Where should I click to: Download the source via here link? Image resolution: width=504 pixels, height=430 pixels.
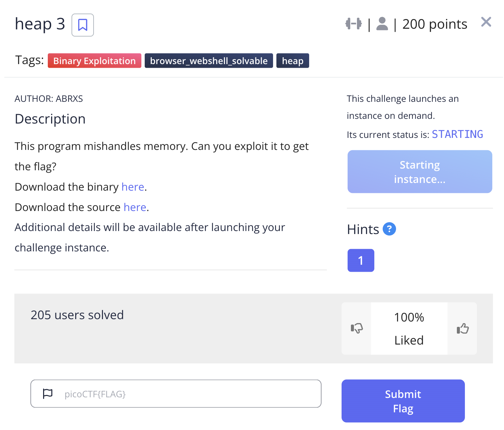(135, 207)
